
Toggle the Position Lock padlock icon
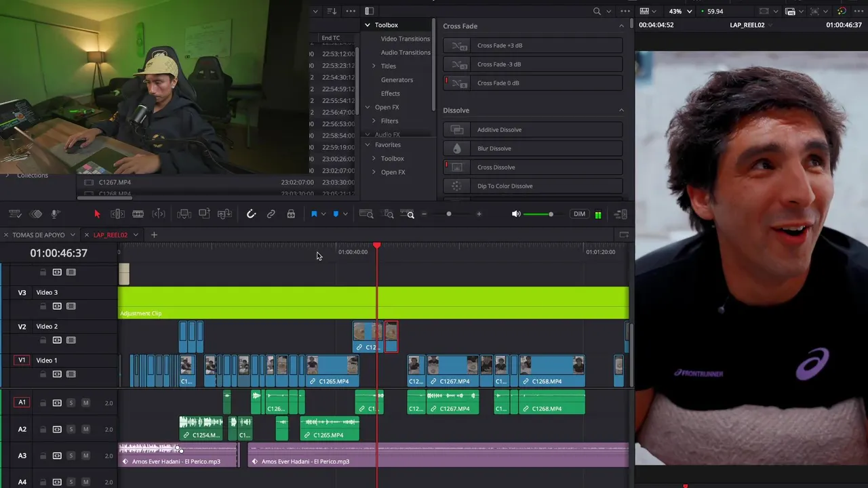tap(291, 214)
